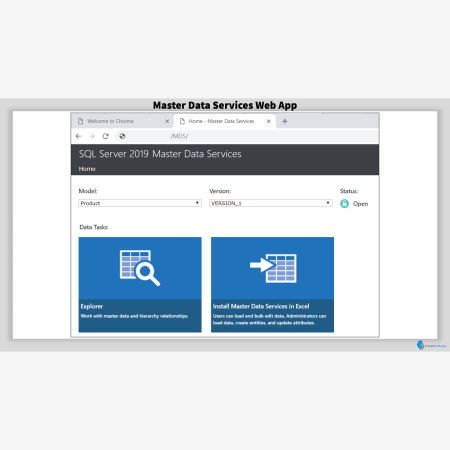The height and width of the screenshot is (450, 450).
Task: Open the Explorer tile title
Action: pos(92,306)
